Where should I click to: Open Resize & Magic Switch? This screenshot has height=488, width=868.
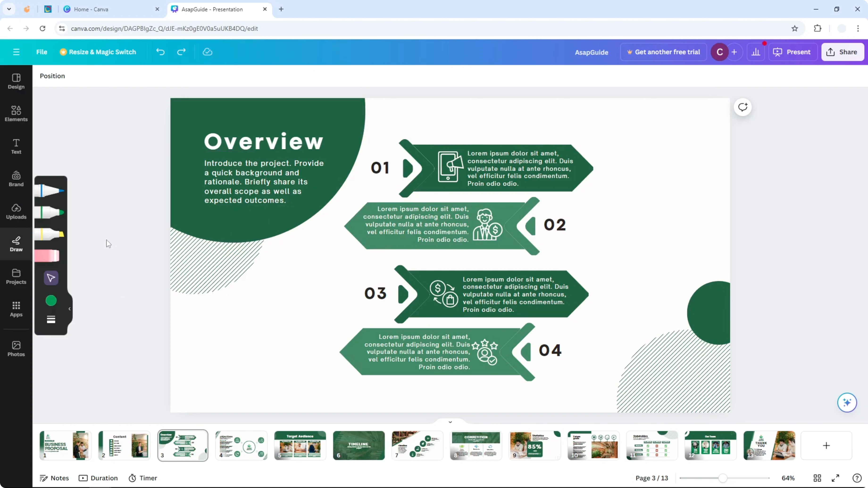tap(98, 52)
